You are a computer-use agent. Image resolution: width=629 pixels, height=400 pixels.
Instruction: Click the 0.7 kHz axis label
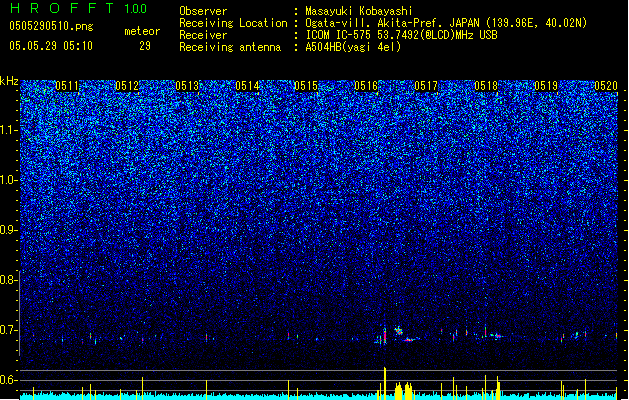pyautogui.click(x=8, y=330)
